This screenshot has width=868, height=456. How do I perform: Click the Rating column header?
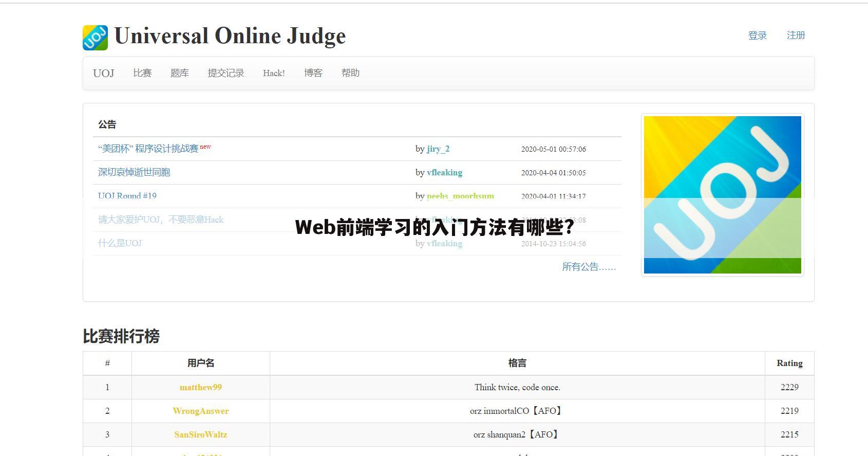tap(789, 363)
